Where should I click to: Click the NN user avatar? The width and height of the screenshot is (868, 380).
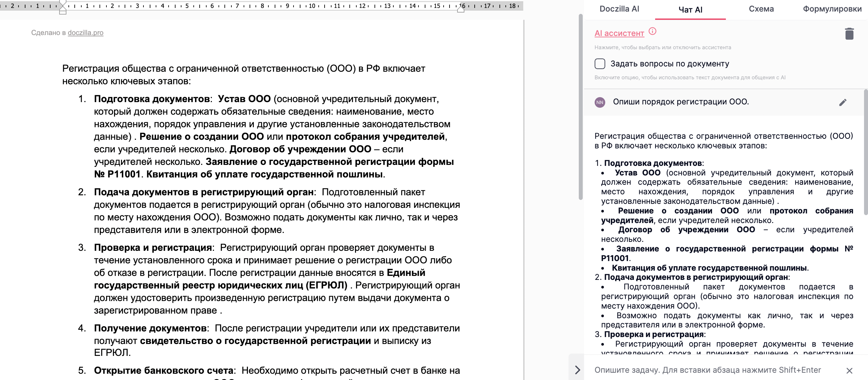[600, 102]
